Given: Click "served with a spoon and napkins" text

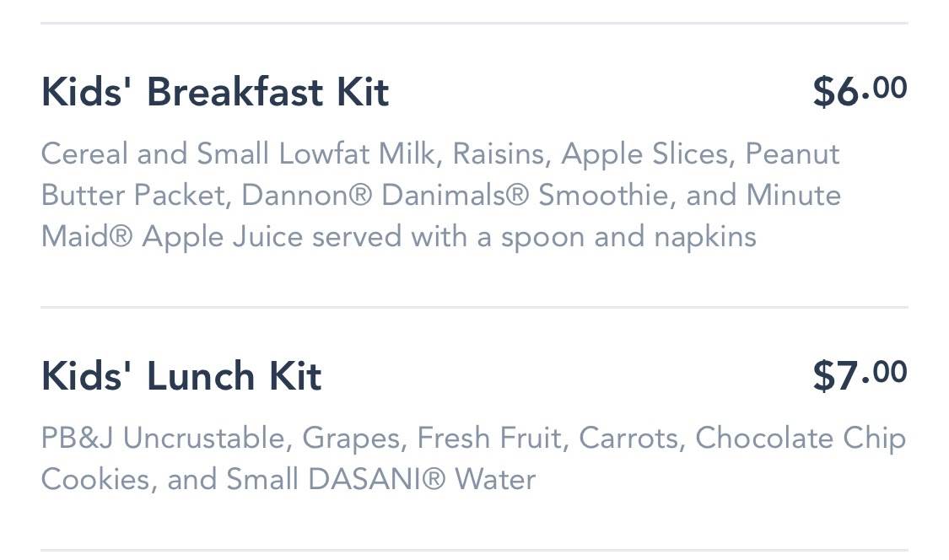Looking at the screenshot, I should 534,237.
